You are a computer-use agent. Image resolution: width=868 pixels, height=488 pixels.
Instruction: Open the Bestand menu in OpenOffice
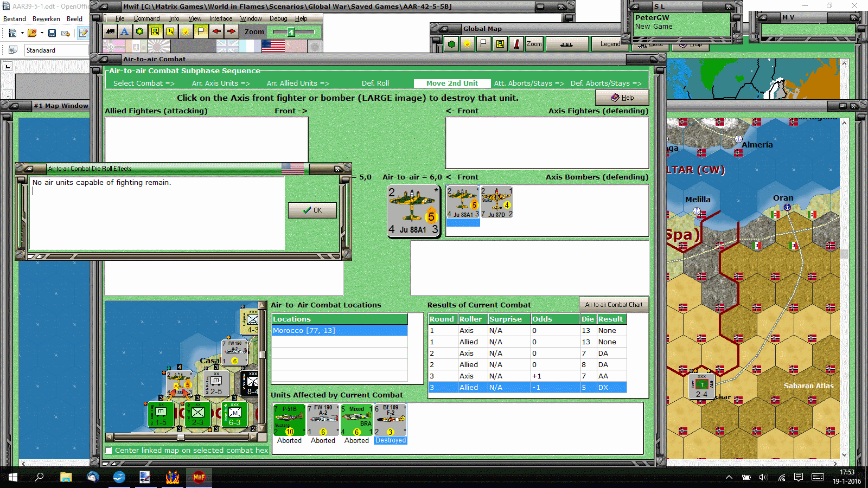(15, 19)
